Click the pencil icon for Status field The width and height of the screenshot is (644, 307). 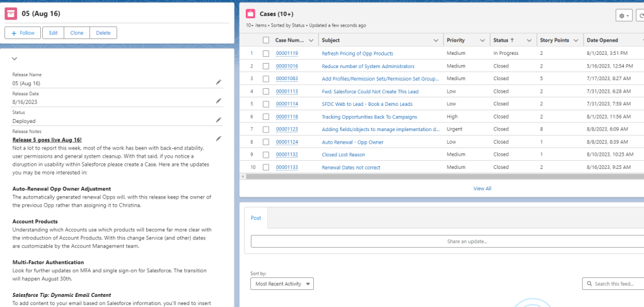219,120
